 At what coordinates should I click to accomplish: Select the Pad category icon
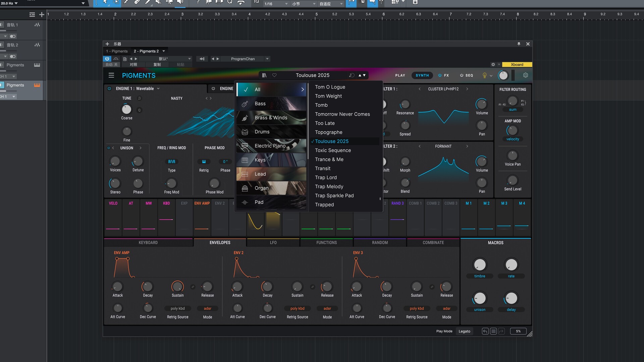[x=245, y=202]
